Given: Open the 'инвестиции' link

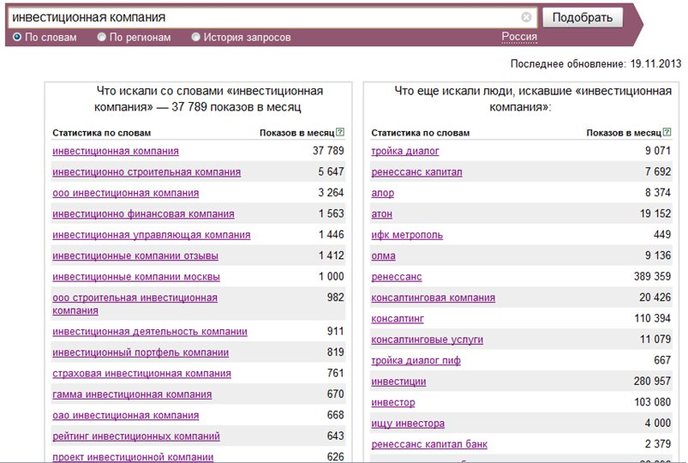Looking at the screenshot, I should pos(398,382).
